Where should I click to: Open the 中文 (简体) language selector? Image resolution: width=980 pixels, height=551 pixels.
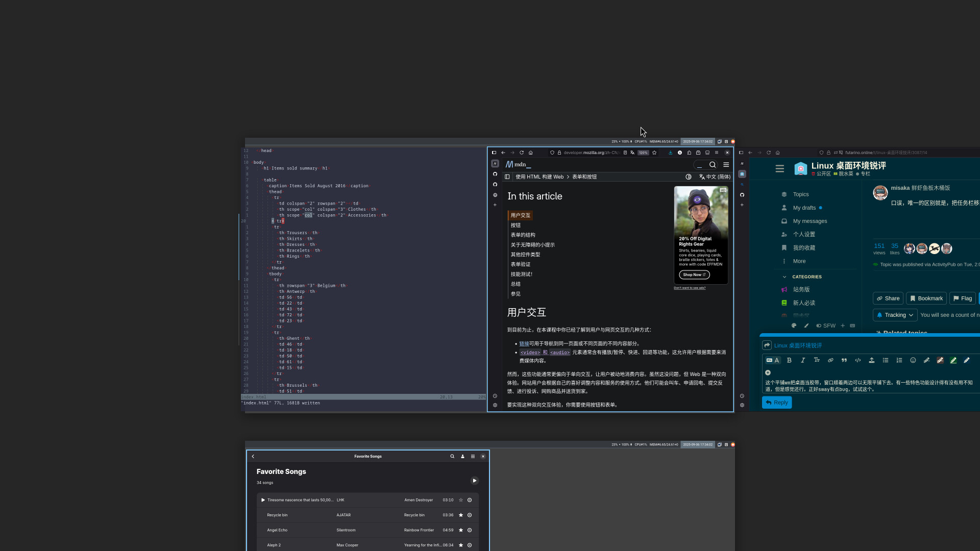715,177
